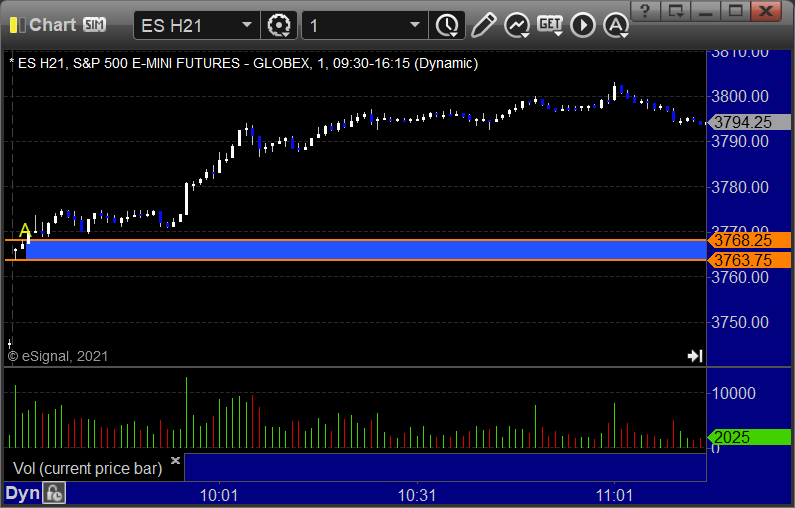Toggle the Dyn dynamic scaling button

click(x=22, y=493)
